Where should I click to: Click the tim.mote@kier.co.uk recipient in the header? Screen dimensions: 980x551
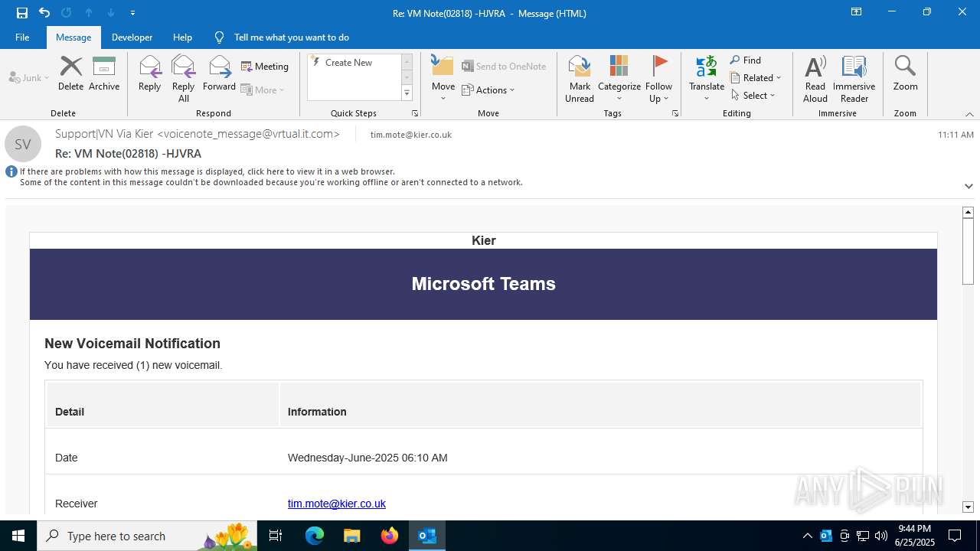pos(411,135)
